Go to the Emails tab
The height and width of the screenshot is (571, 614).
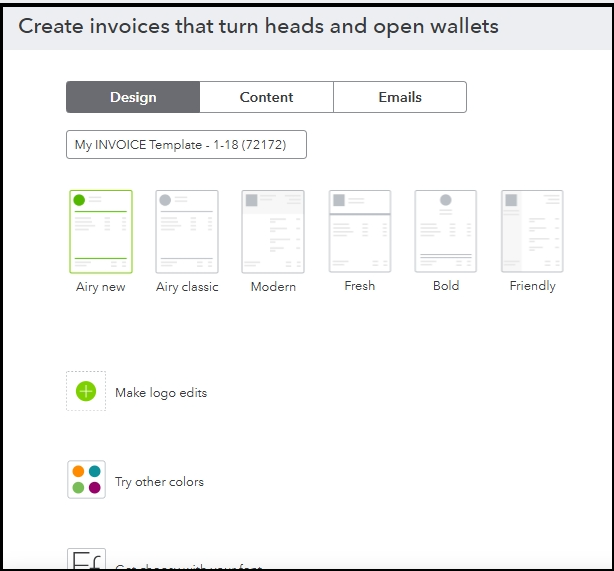coord(400,97)
